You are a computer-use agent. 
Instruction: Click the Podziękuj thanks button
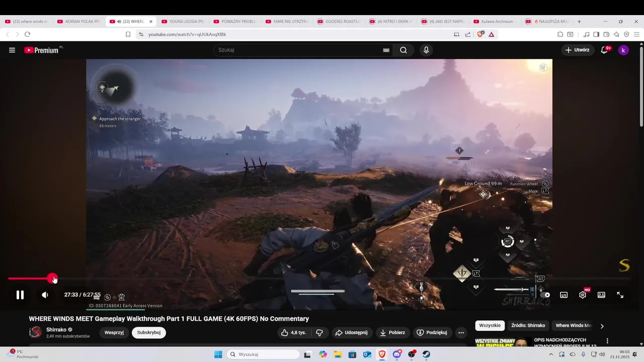432,332
